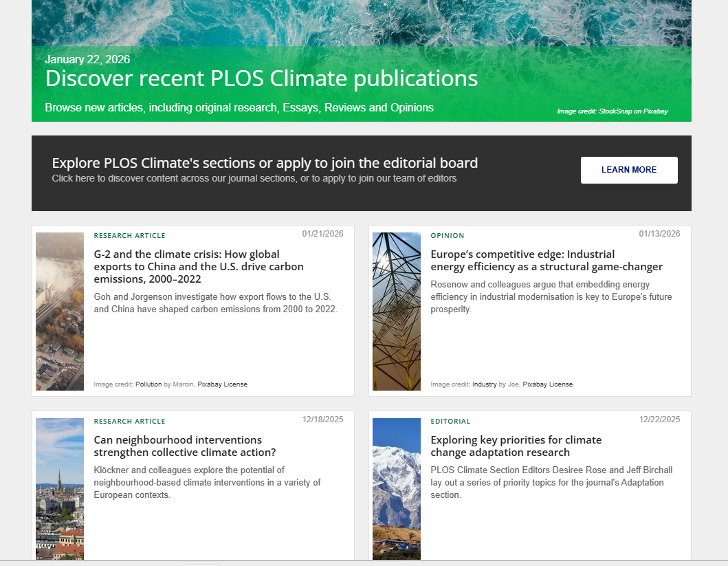This screenshot has width=728, height=566.
Task: Click the Editorial category label
Action: coord(450,422)
